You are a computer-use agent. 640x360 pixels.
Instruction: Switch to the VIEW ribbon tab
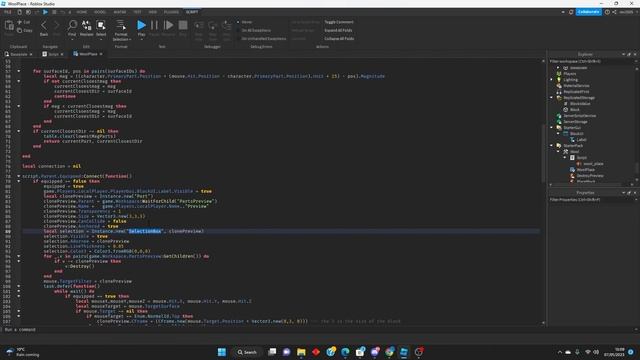(153, 12)
